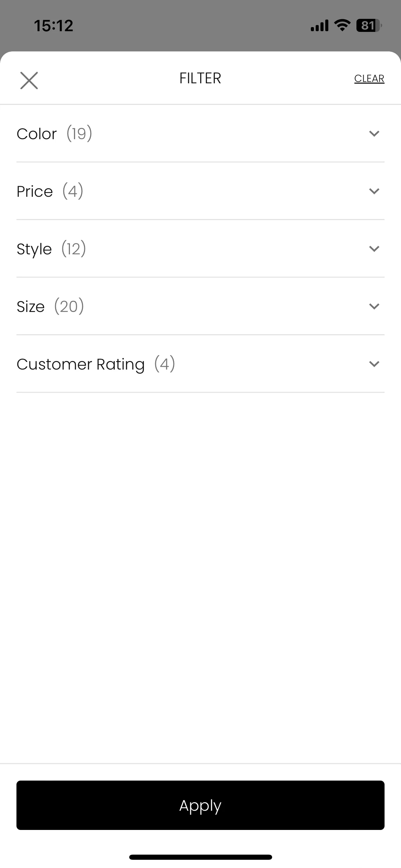Tap the (19) count beside Color
Image resolution: width=401 pixels, height=868 pixels.
79,133
